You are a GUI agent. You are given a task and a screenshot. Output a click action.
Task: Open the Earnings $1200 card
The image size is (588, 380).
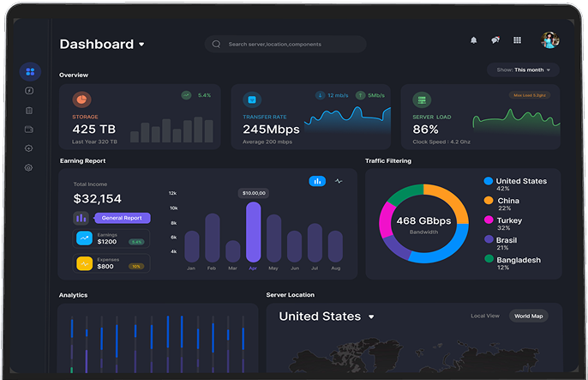(x=111, y=238)
